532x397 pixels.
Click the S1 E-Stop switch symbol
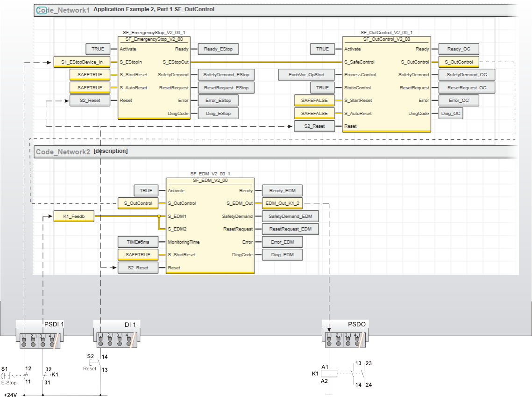coord(16,375)
